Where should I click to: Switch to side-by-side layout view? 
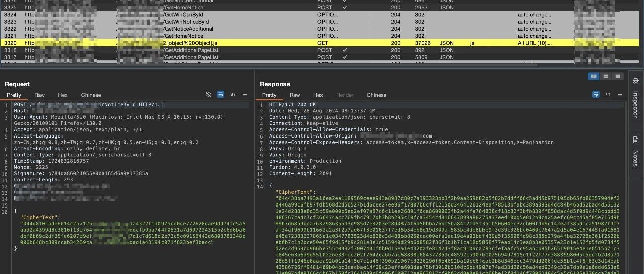click(594, 76)
